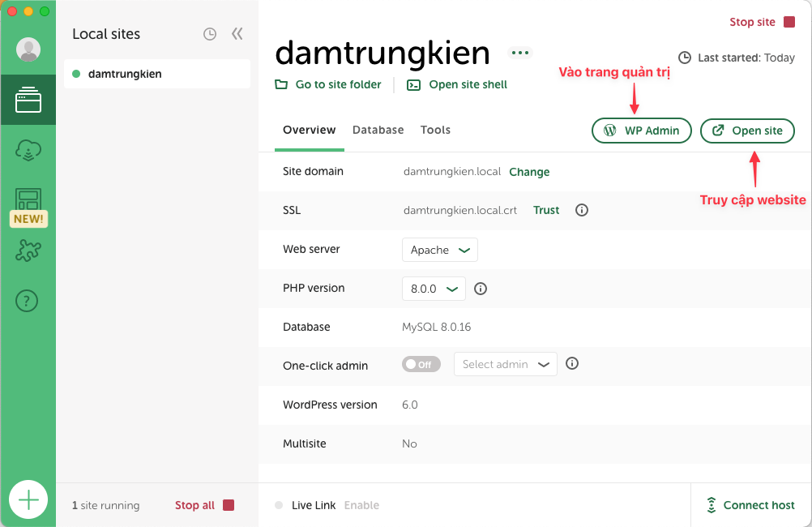Viewport: 812px width, 527px height.
Task: Click the Last started: Today text
Action: (x=746, y=58)
